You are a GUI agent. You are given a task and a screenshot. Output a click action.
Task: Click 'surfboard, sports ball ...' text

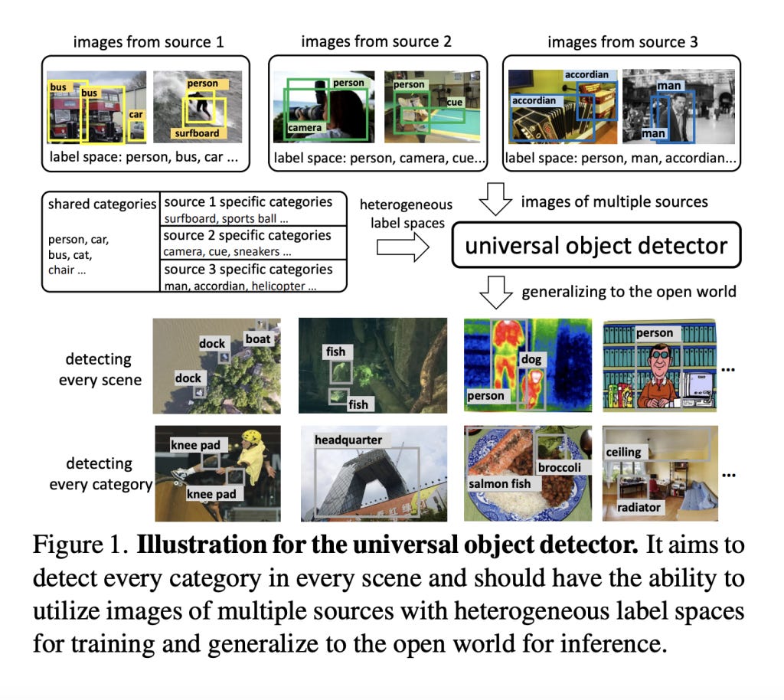[226, 218]
